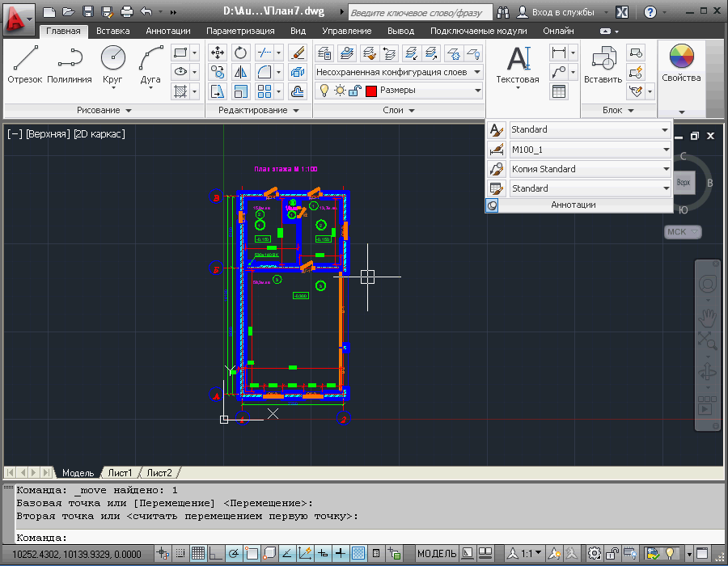Toggle snap mode in status bar
Screen dimensions: 728x566
tap(180, 553)
